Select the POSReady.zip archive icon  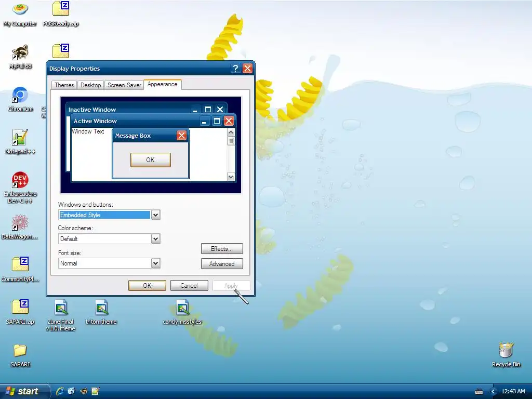coord(60,14)
